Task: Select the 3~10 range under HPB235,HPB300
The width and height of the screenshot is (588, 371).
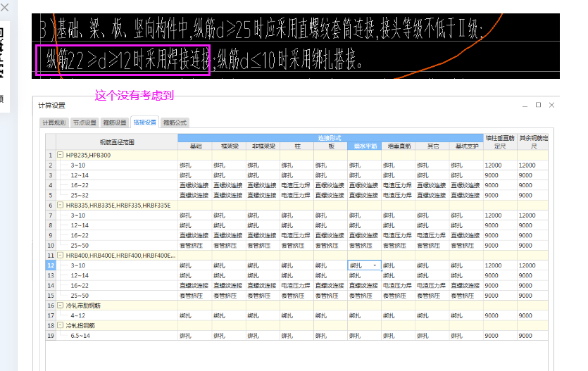Action: pyautogui.click(x=78, y=165)
